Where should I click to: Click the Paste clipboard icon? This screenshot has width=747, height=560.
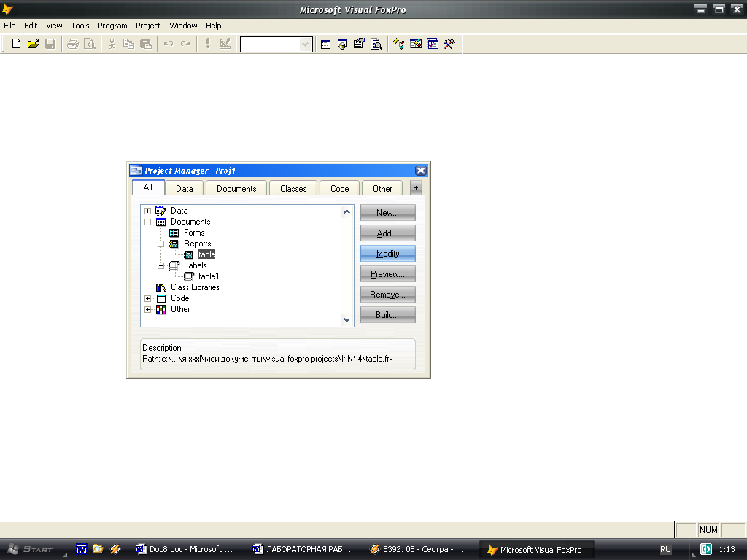146,44
